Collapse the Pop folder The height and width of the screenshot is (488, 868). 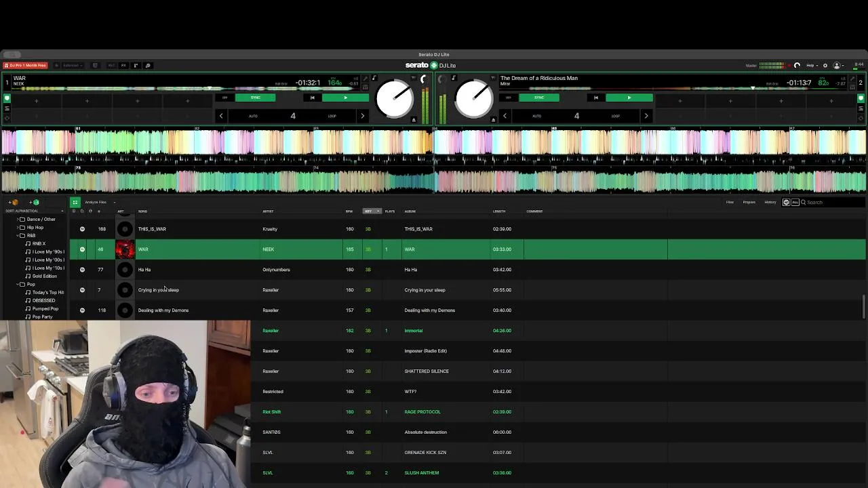click(18, 284)
